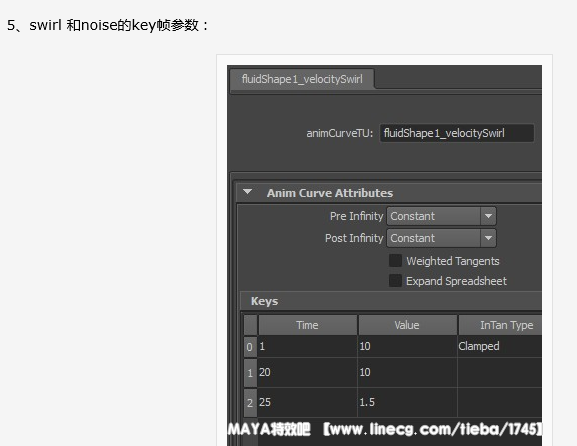Screen dimensions: 577x446
Task: Enable the Weighted Tangents checkbox
Action: [395, 261]
